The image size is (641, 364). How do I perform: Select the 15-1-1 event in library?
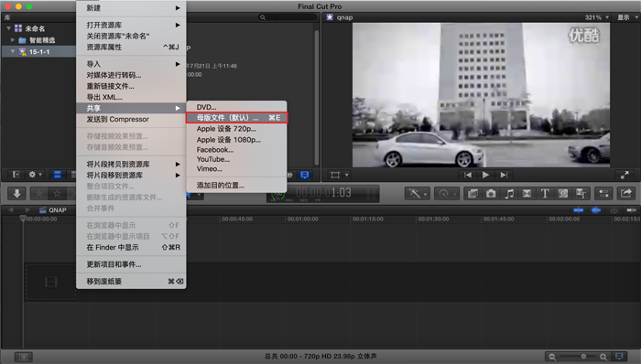tap(38, 51)
